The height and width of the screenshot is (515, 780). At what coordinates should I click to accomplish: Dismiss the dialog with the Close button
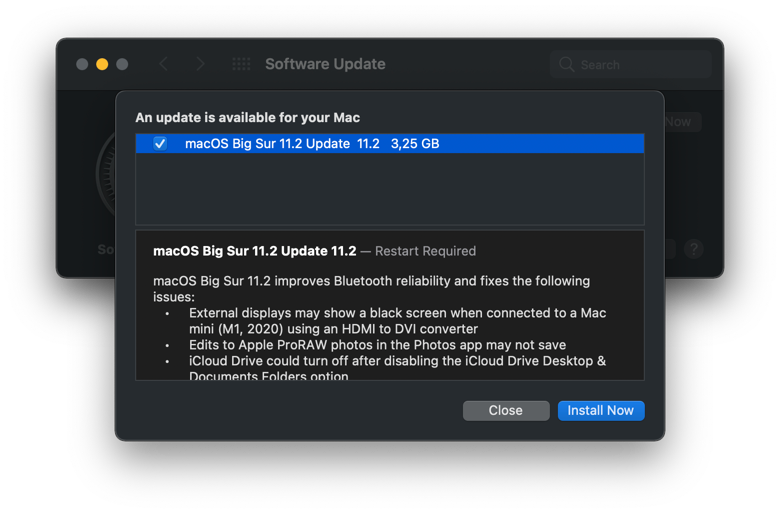(505, 410)
